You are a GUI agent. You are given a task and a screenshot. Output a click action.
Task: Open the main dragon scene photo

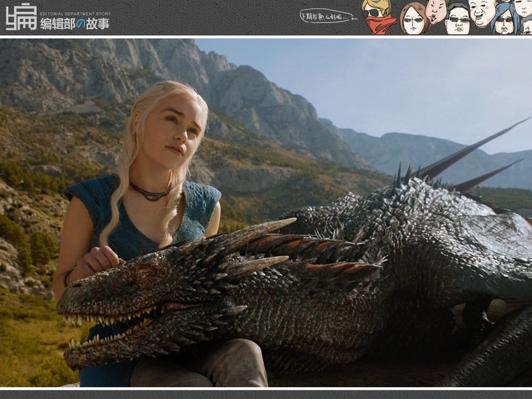pyautogui.click(x=266, y=213)
